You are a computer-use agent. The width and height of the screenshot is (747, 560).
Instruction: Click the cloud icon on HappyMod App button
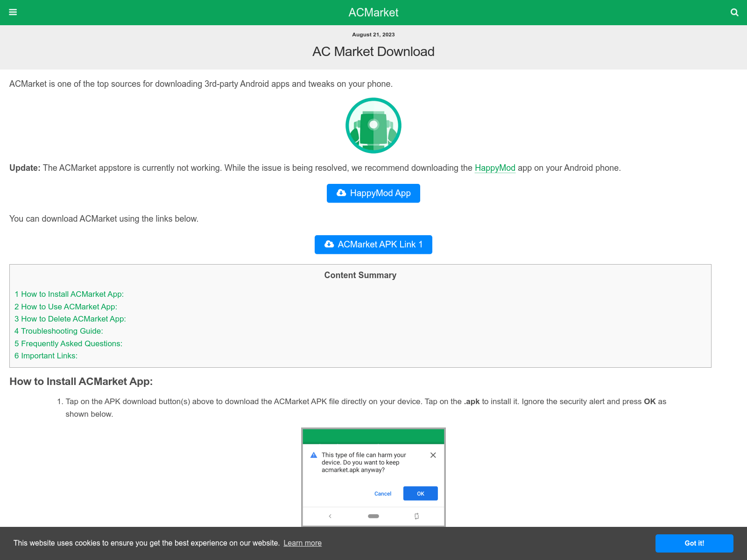point(341,193)
